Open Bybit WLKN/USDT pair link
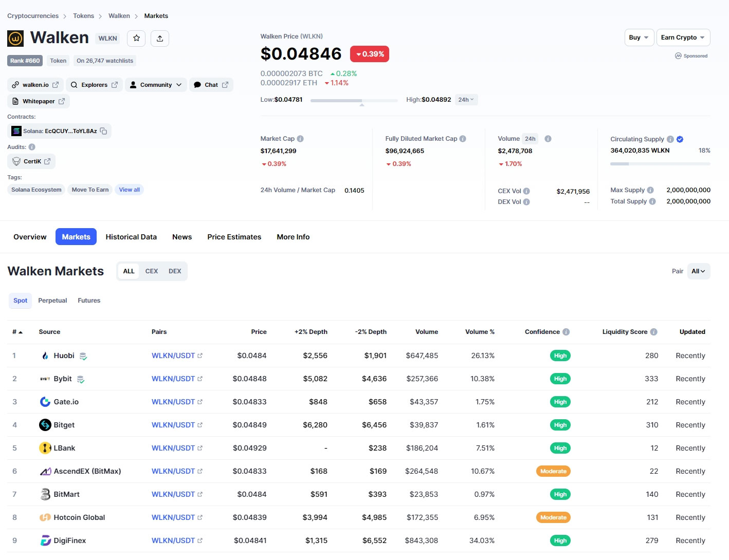This screenshot has height=560, width=729. tap(173, 379)
